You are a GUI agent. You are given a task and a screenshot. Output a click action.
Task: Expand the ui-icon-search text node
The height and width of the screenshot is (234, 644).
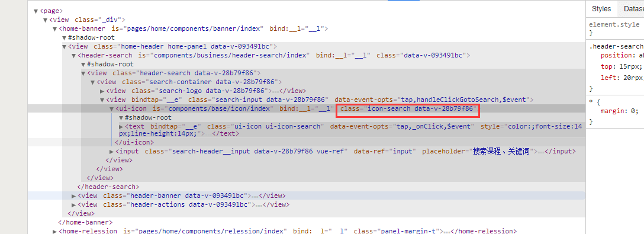tap(121, 127)
